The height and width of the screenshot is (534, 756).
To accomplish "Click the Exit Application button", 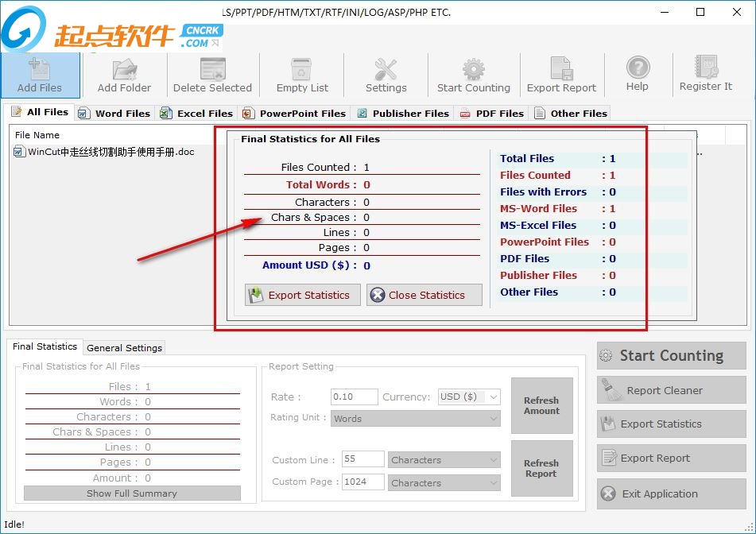I will point(671,493).
